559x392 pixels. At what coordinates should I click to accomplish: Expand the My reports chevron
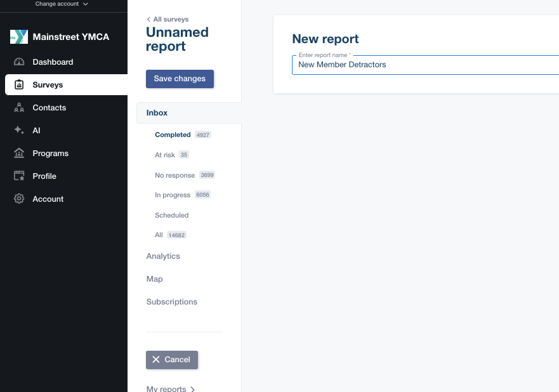[193, 389]
